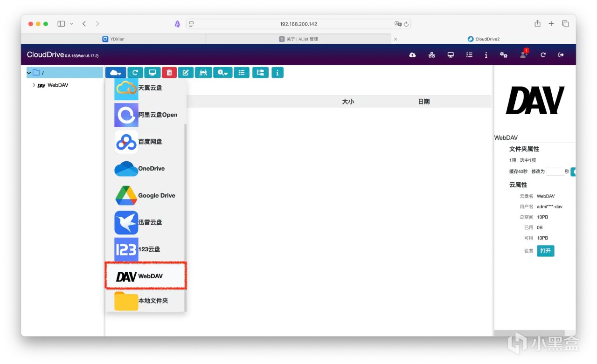597x364 pixels.
Task: Click the 0B used space value
Action: [540, 227]
